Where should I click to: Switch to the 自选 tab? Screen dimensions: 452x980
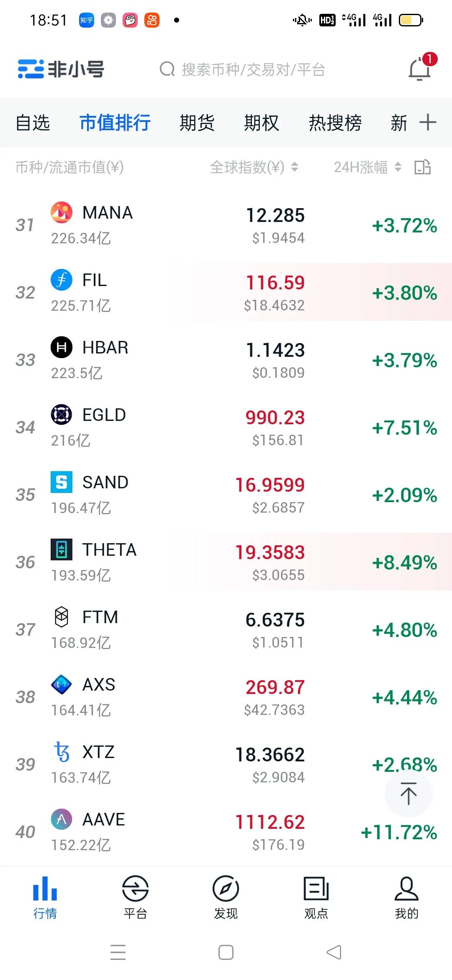pyautogui.click(x=33, y=123)
